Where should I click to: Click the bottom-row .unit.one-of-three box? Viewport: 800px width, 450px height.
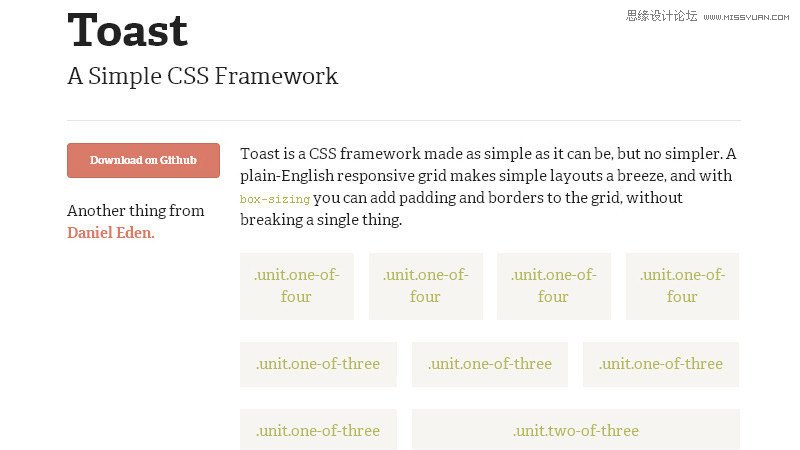click(x=318, y=430)
